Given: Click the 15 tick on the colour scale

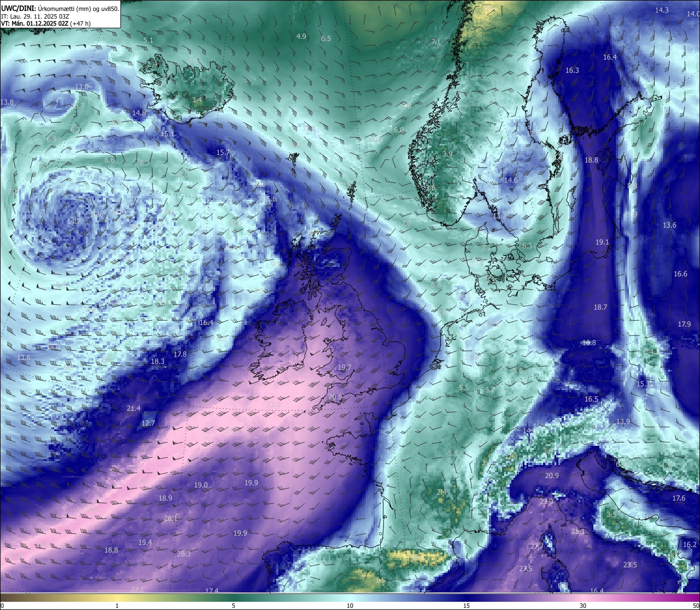Looking at the screenshot, I should pos(466,606).
